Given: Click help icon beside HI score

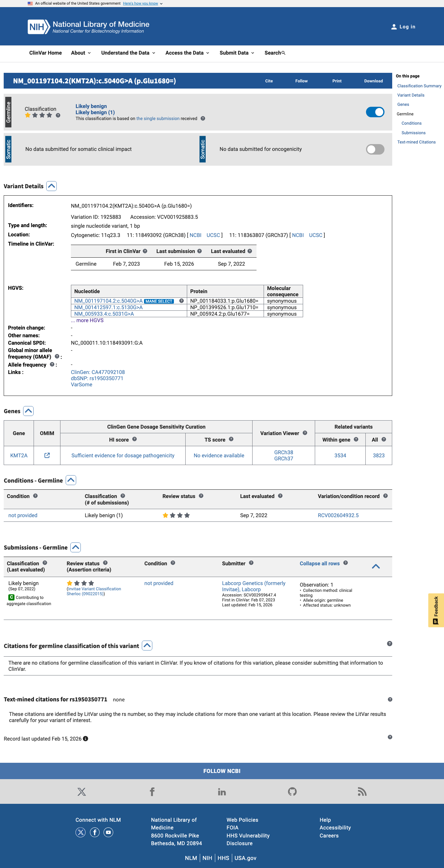Looking at the screenshot, I should pyautogui.click(x=134, y=439).
